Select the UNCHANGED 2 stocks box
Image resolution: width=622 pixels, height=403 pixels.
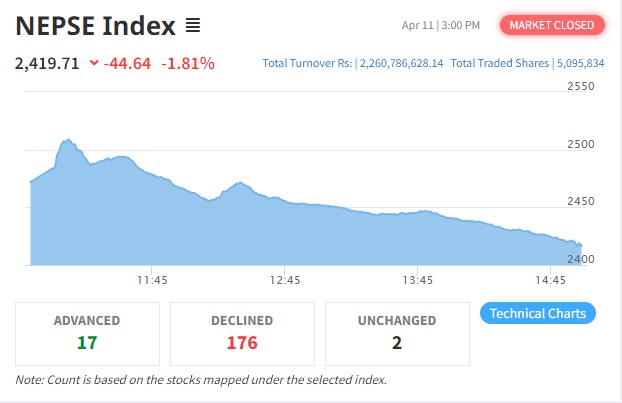coord(397,333)
